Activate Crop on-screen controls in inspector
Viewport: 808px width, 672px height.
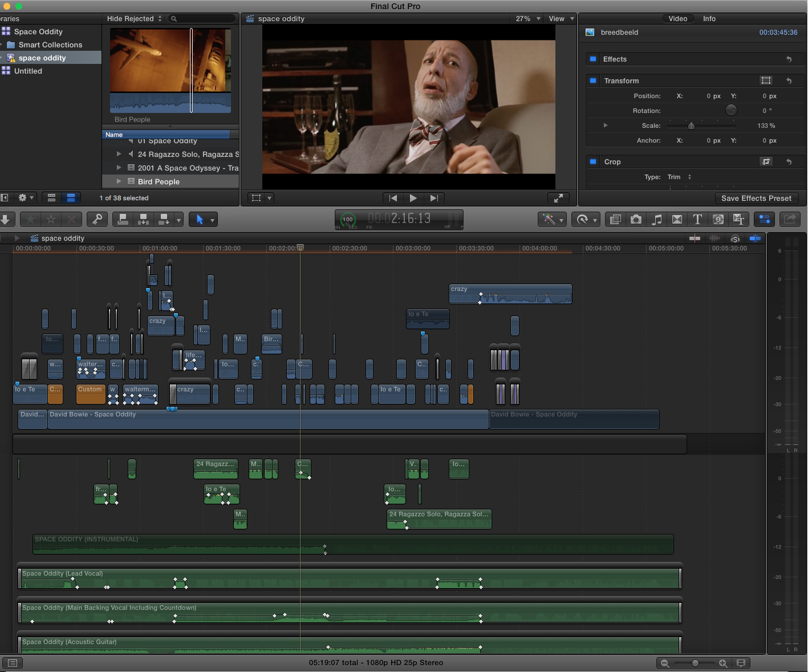click(766, 161)
